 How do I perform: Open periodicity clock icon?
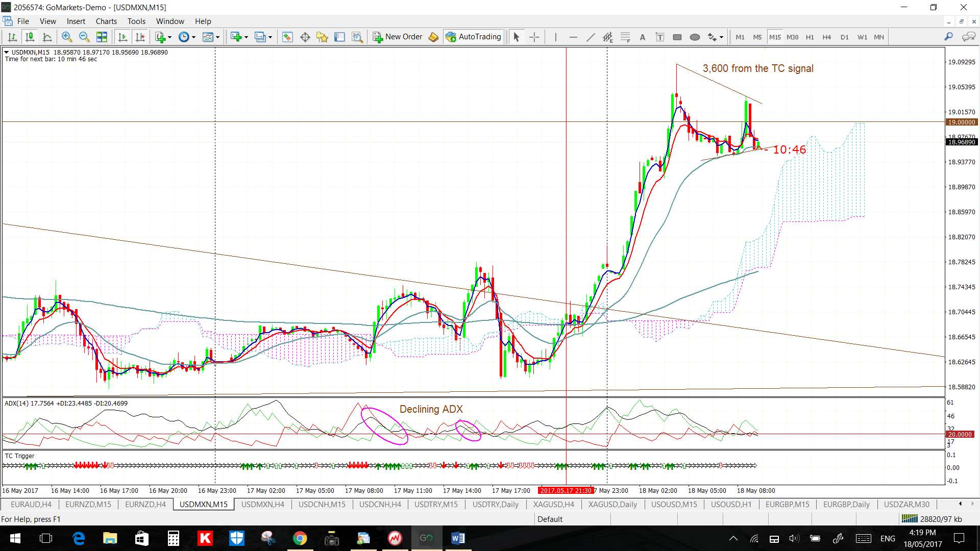pos(184,37)
